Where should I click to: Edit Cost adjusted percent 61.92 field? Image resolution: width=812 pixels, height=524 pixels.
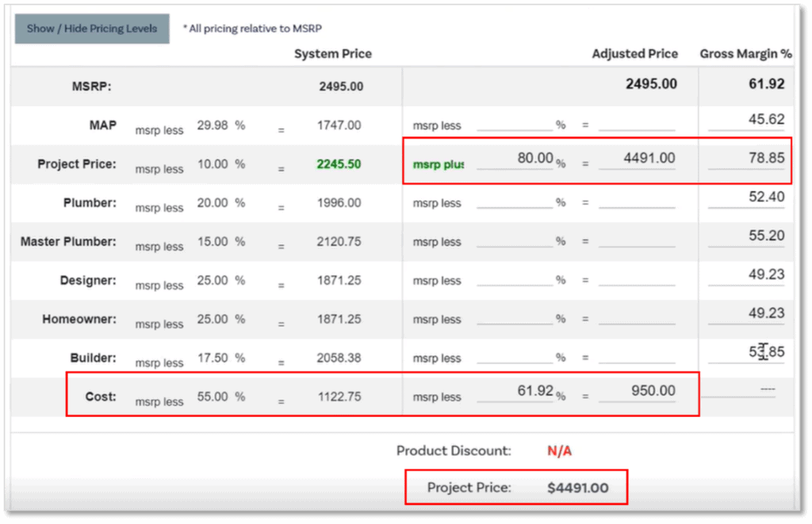tap(515, 392)
